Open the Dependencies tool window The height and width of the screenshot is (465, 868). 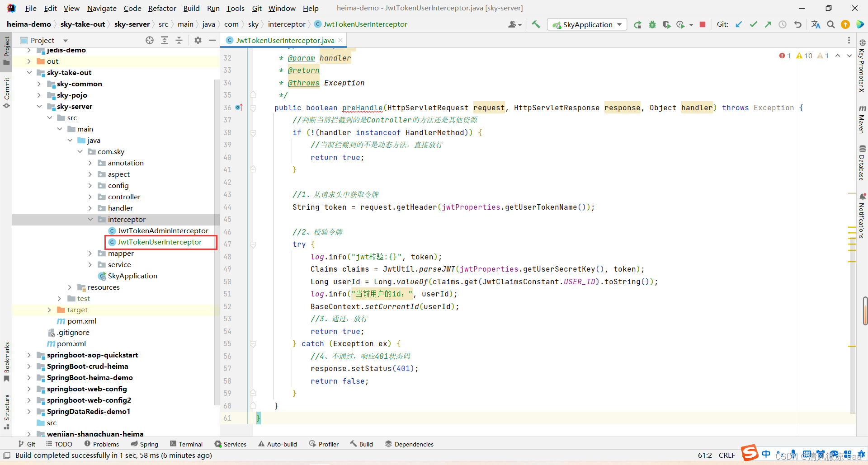pyautogui.click(x=409, y=444)
